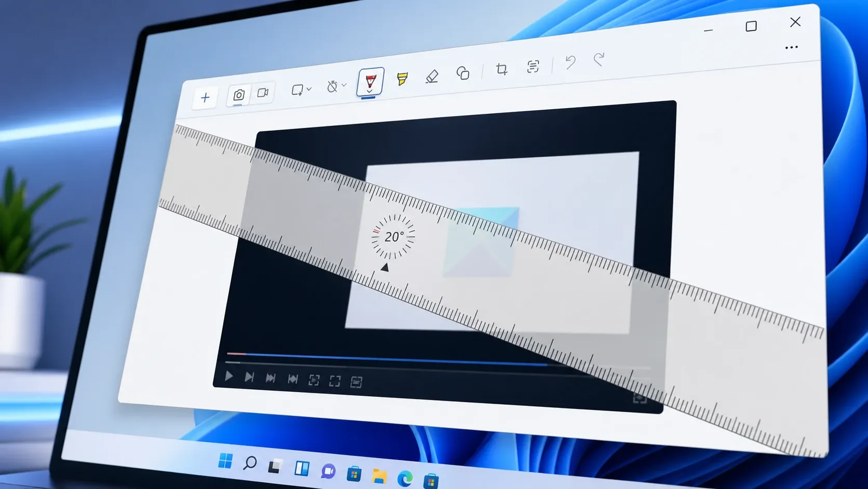Redo the last edit
This screenshot has width=868, height=489.
pyautogui.click(x=599, y=59)
